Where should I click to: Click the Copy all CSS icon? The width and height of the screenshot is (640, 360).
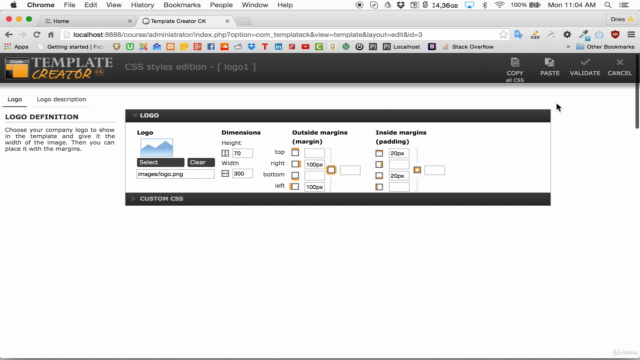click(515, 62)
